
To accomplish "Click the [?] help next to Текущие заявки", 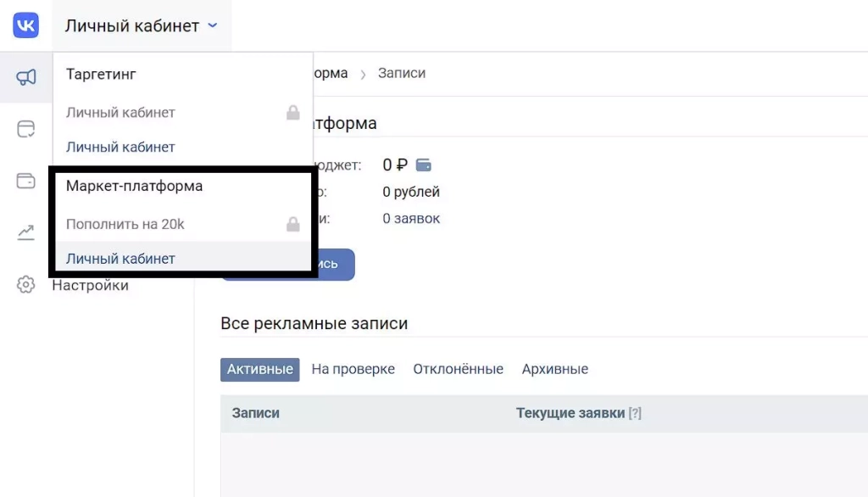I will point(635,413).
